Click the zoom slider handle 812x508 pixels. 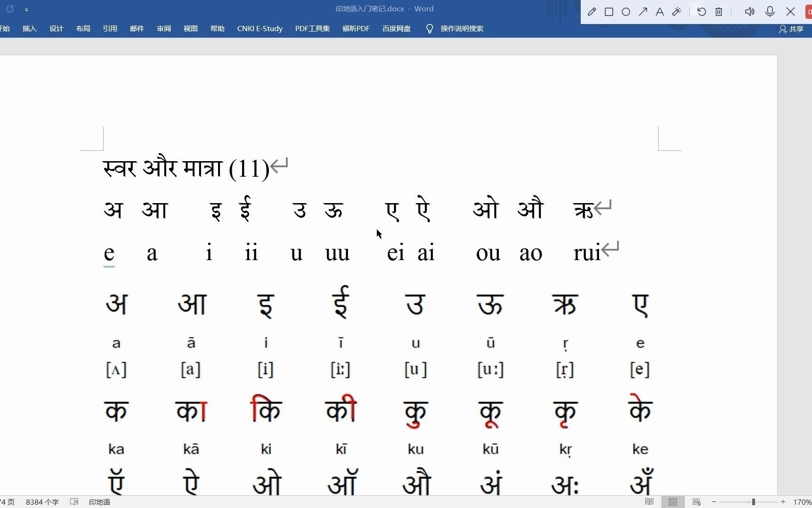pyautogui.click(x=754, y=502)
